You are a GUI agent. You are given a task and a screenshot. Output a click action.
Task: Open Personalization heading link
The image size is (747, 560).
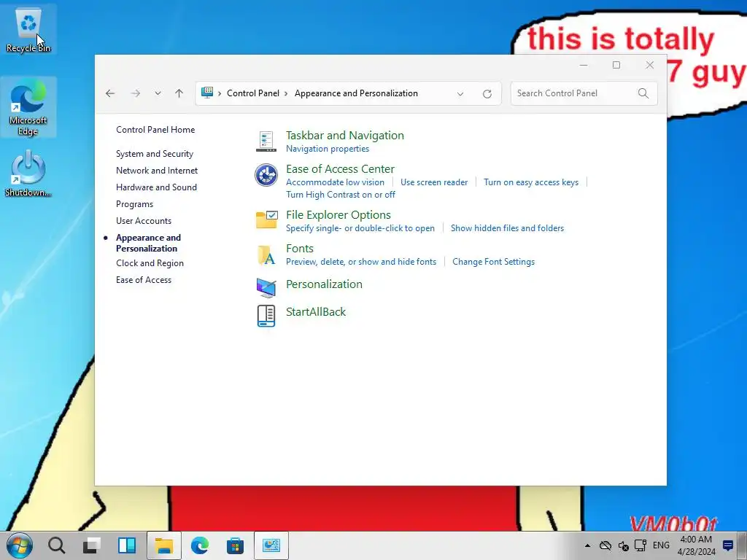click(324, 284)
